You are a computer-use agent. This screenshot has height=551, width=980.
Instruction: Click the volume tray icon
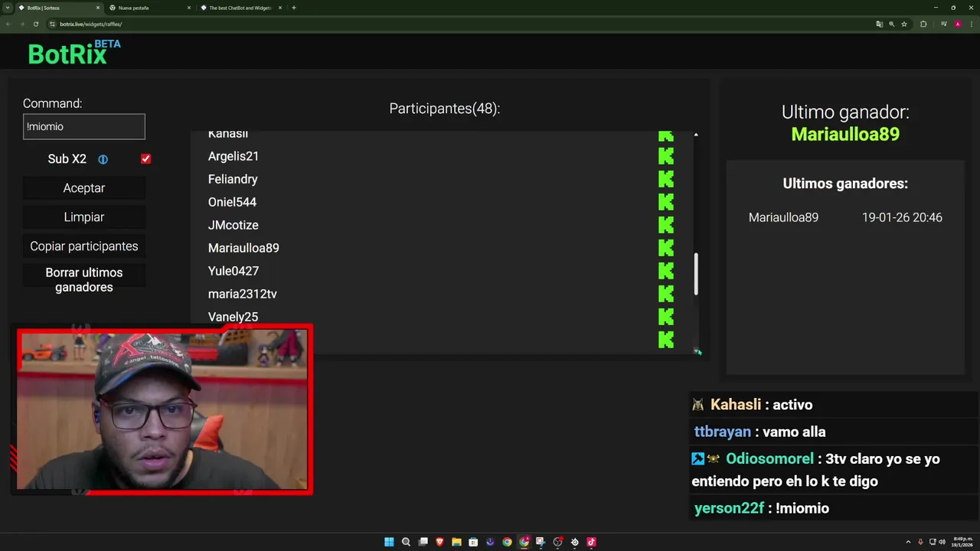point(942,542)
